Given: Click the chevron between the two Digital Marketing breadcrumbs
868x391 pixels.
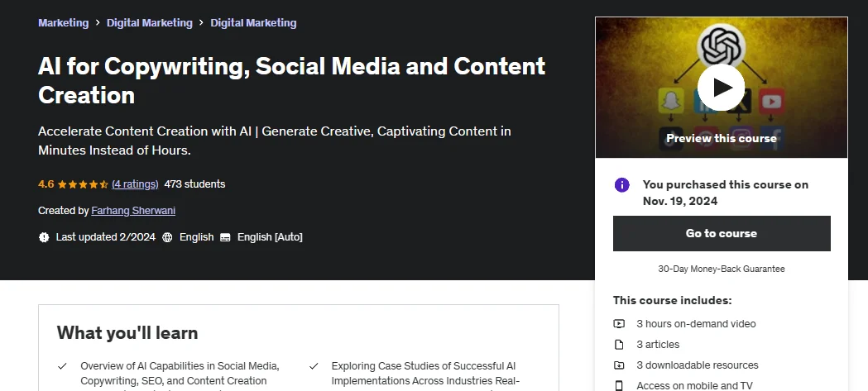Looking at the screenshot, I should click(x=202, y=22).
